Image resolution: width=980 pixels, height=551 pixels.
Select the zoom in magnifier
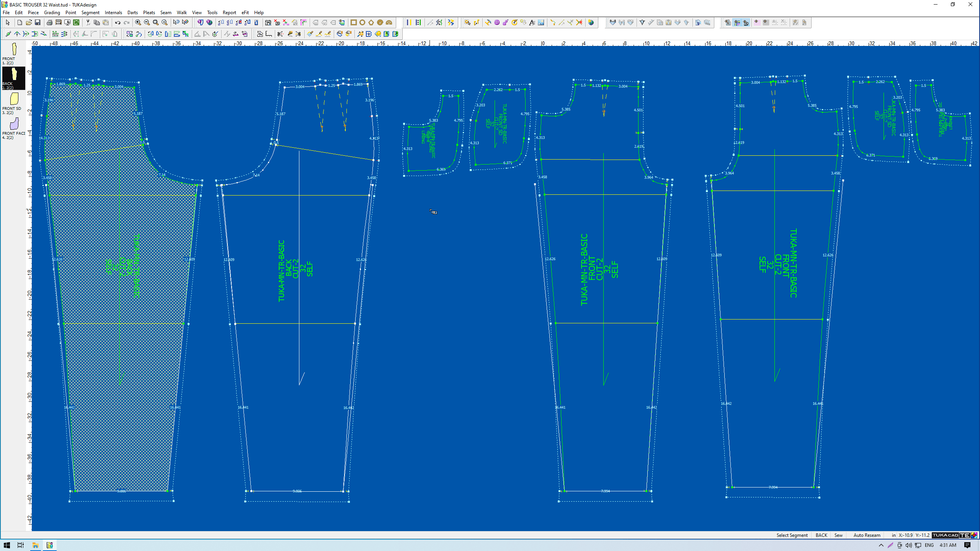pos(138,23)
